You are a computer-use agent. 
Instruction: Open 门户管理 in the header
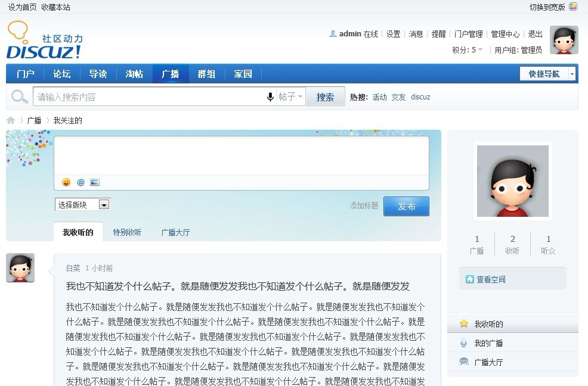[x=468, y=34]
